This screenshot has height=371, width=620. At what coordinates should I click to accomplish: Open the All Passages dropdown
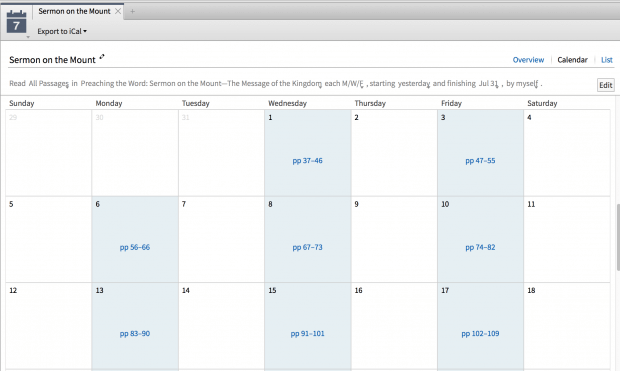[x=49, y=83]
